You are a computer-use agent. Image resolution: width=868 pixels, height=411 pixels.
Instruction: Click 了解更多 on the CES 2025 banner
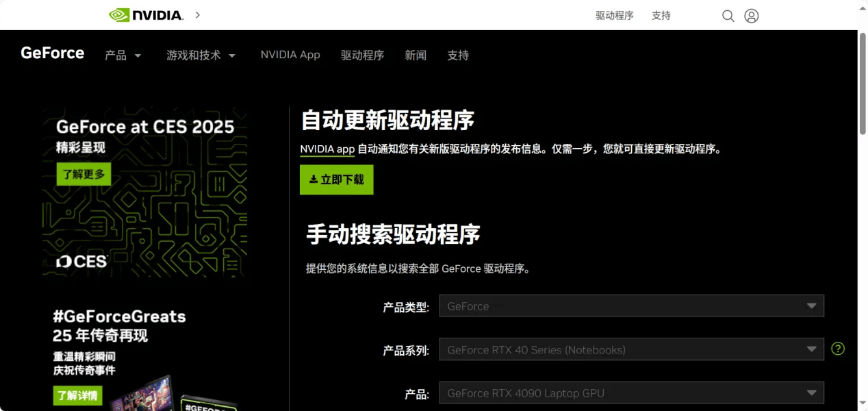pyautogui.click(x=83, y=174)
